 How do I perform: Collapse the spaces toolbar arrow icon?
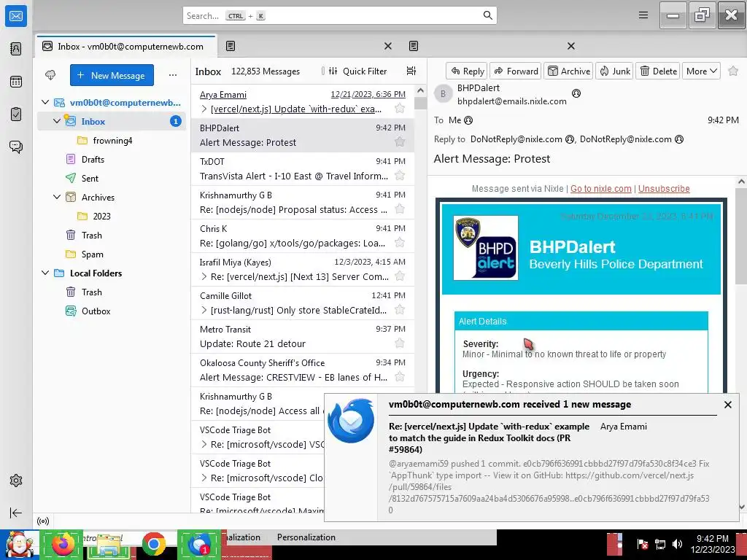point(16,513)
